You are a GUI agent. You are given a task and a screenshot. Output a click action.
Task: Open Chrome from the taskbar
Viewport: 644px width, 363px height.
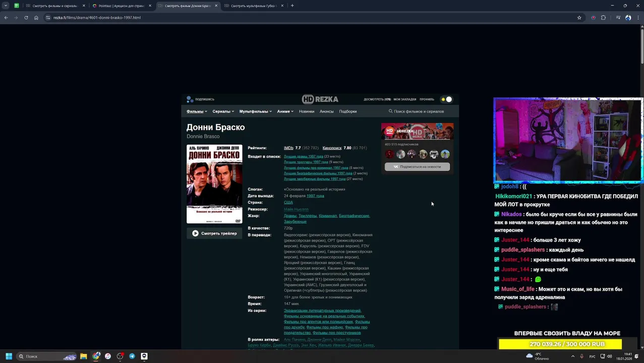point(96,356)
